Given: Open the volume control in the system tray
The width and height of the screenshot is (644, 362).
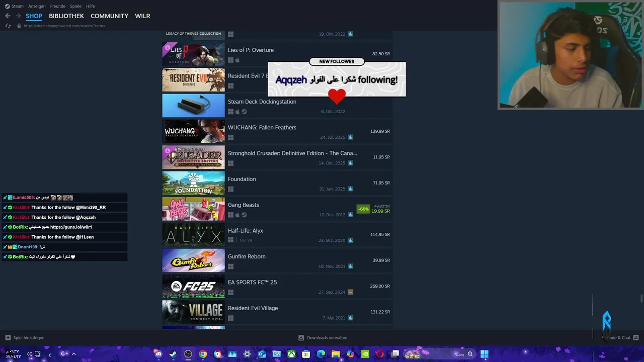Looking at the screenshot, I should (x=29, y=354).
